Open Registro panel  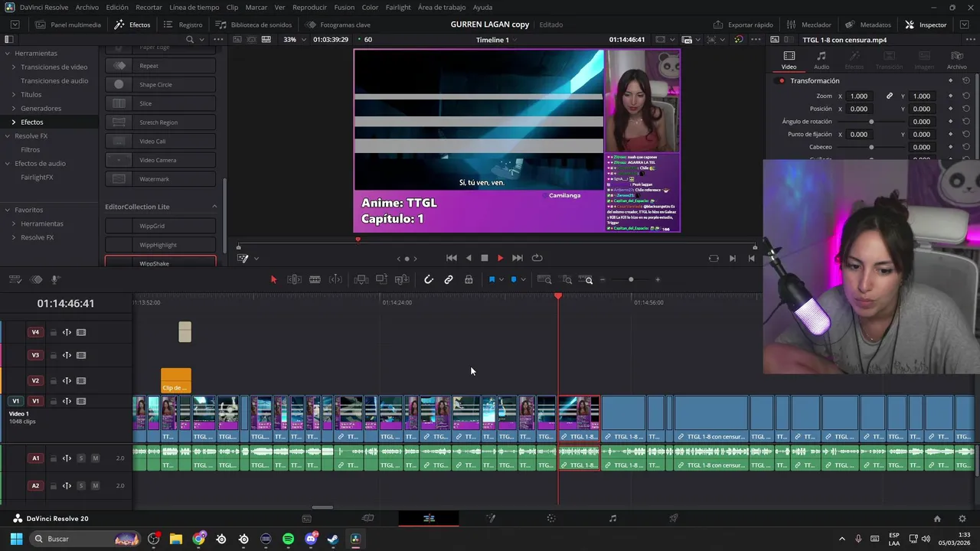click(184, 24)
